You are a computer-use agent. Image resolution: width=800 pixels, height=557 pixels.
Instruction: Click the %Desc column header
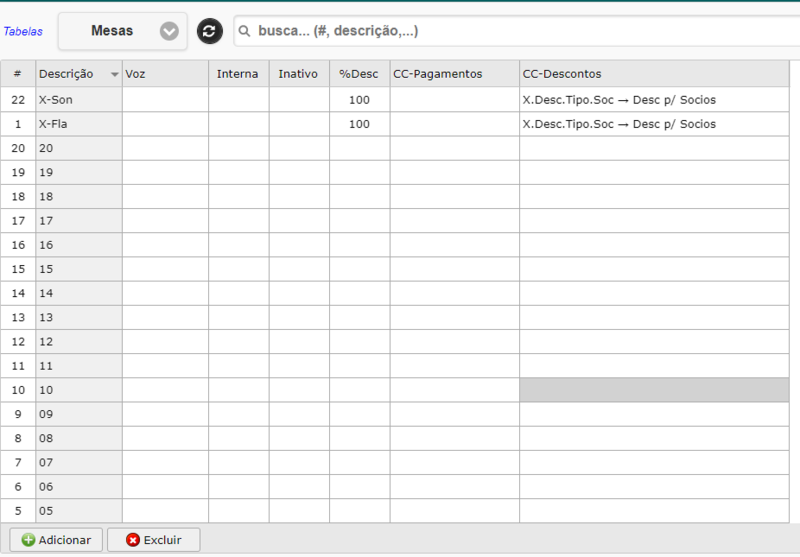pos(360,74)
